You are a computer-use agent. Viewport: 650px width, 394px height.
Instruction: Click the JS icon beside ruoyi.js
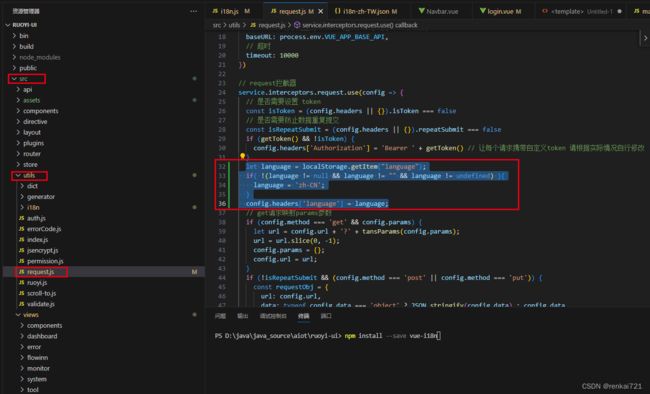pyautogui.click(x=22, y=282)
